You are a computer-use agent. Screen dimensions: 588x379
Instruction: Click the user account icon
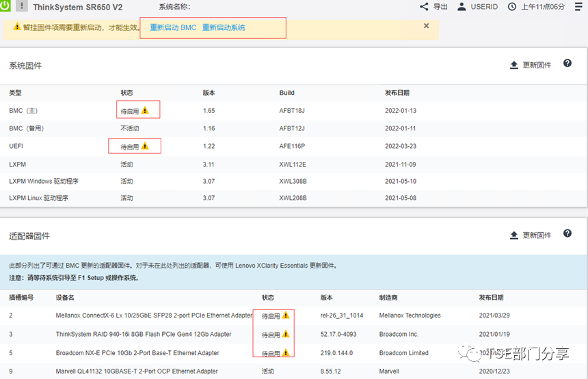[462, 7]
